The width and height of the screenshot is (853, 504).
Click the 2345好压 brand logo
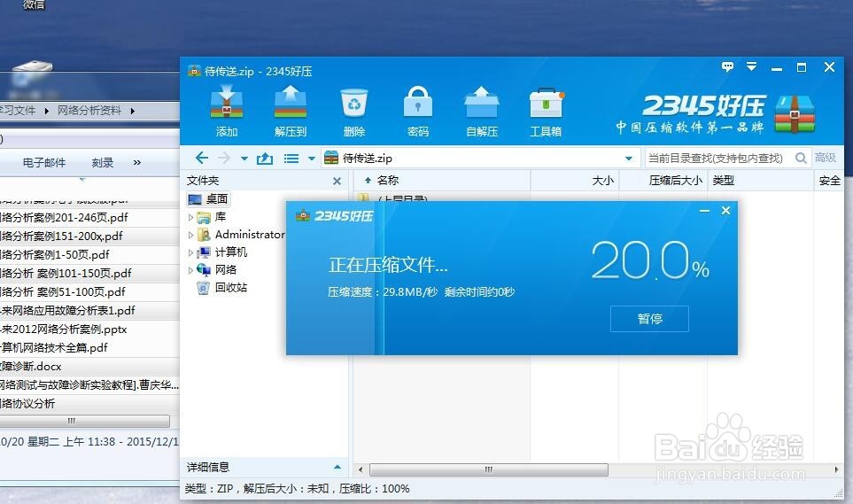pyautogui.click(x=716, y=113)
